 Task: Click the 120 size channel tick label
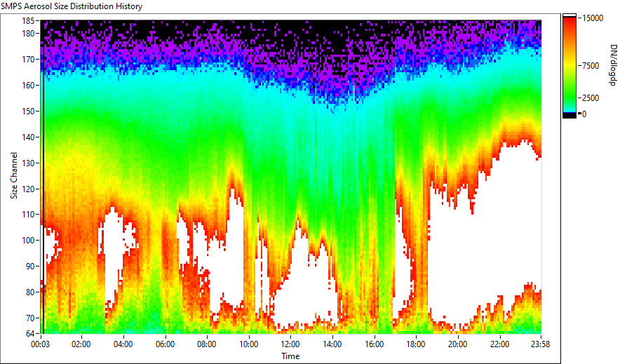29,189
